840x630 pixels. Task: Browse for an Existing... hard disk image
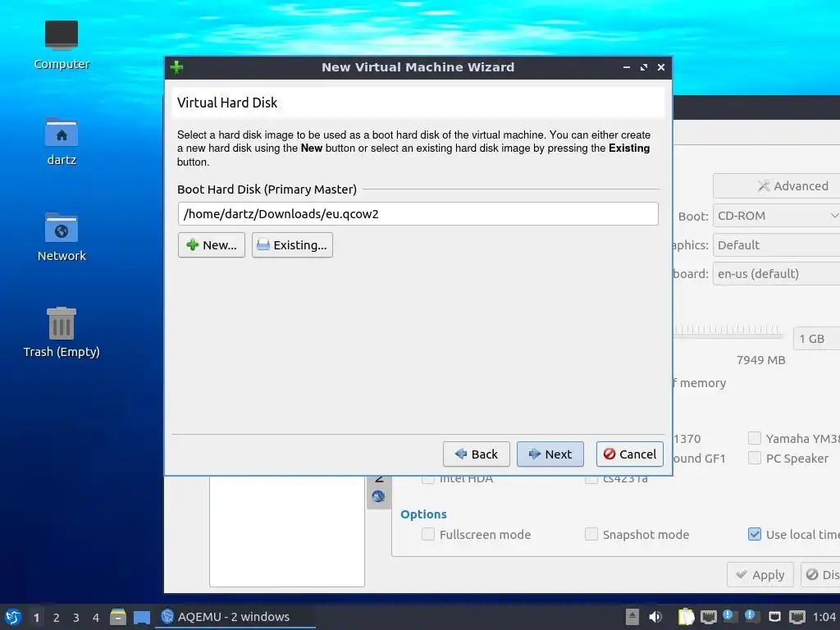292,244
